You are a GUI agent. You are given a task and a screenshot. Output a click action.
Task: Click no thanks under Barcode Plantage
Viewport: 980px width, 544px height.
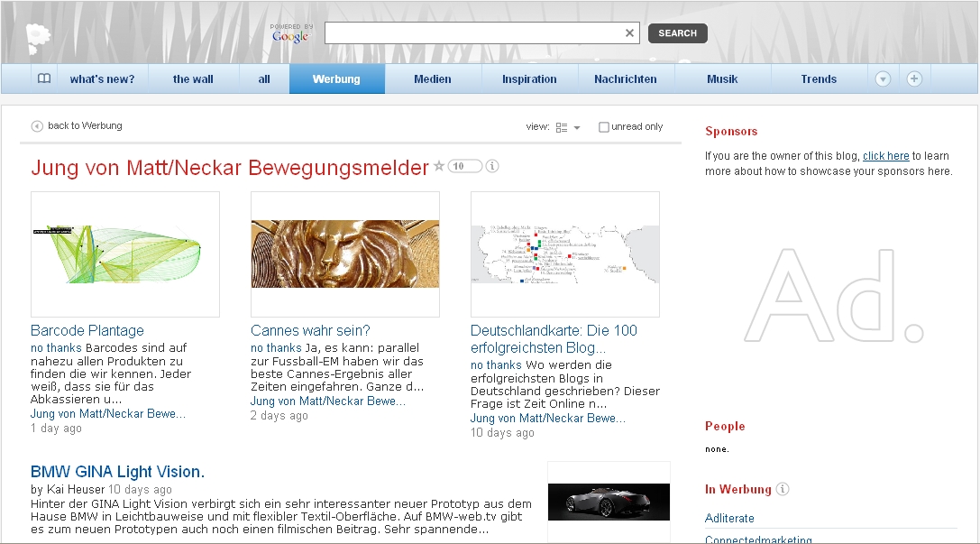(x=56, y=347)
